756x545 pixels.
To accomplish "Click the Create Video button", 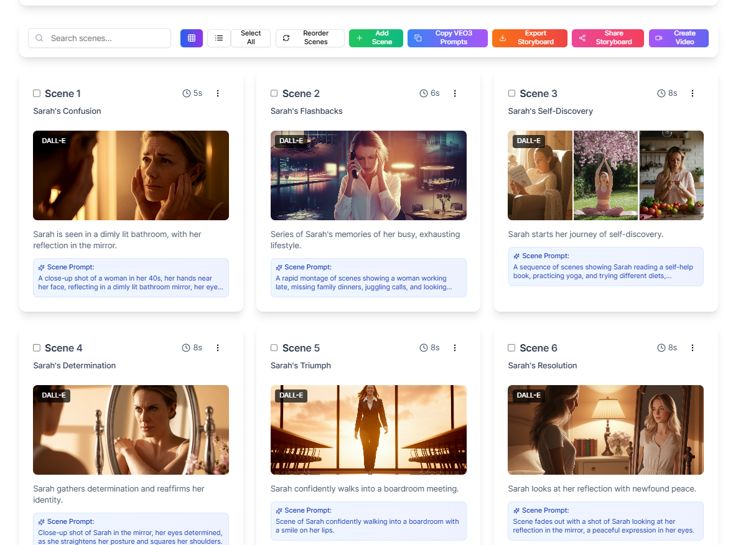I will (x=678, y=38).
